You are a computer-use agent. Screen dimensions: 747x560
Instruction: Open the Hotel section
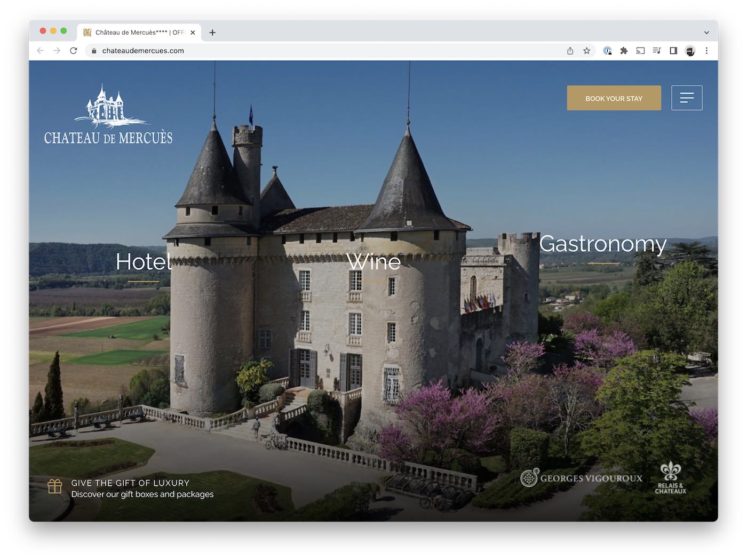coord(144,262)
